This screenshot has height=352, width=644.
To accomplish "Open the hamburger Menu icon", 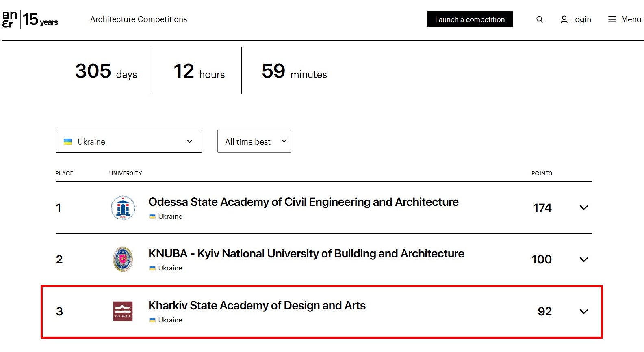I will pos(612,19).
